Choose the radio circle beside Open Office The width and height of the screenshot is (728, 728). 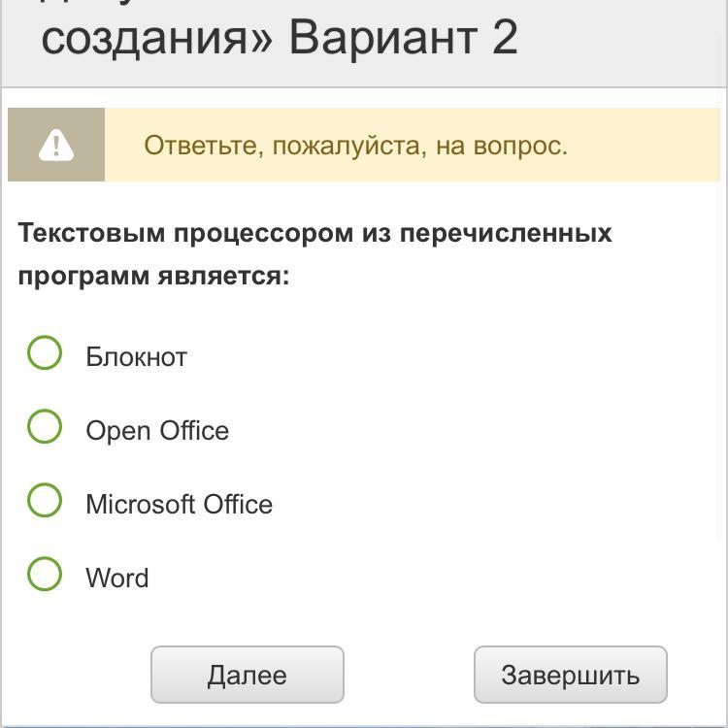pos(45,427)
